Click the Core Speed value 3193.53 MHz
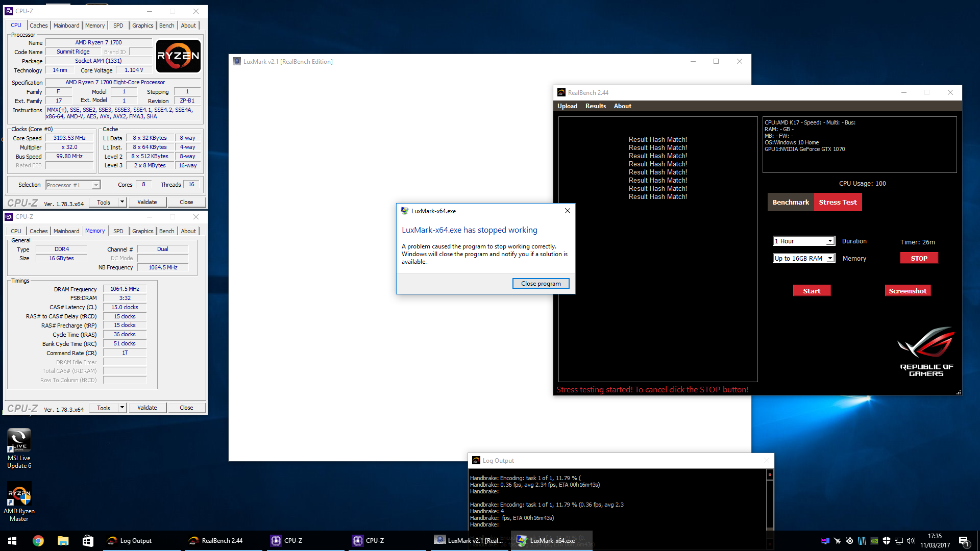The height and width of the screenshot is (551, 980). tap(69, 138)
